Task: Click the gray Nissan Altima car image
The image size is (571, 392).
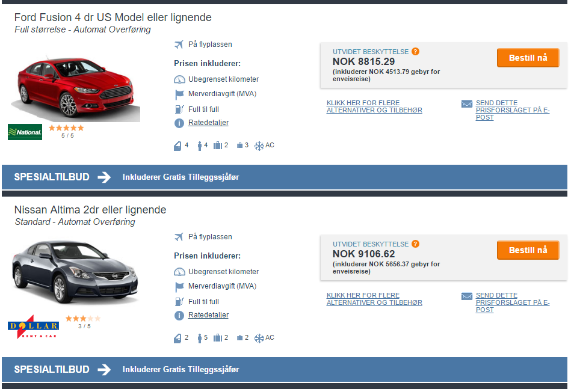Action: (x=76, y=272)
